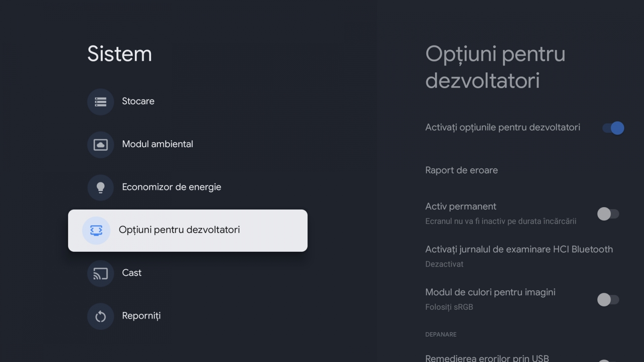
Task: Click 'Ecranul nu va fi inactiv' description
Action: [x=501, y=221]
